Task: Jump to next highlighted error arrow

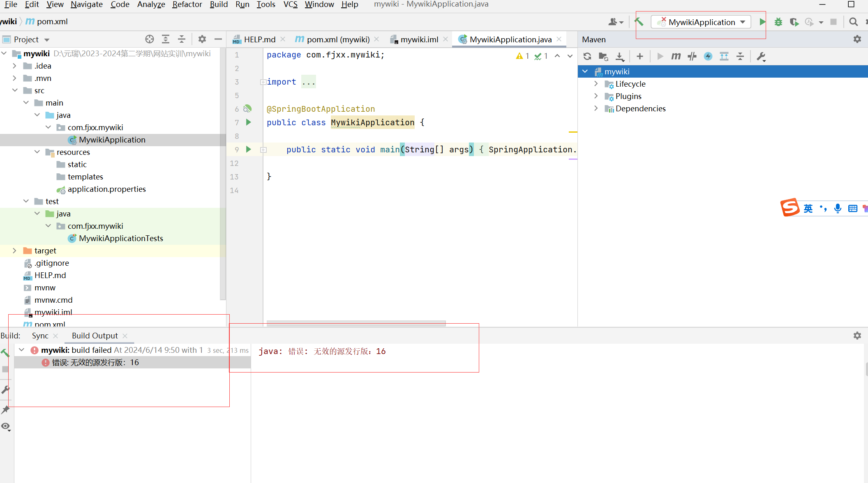Action: tap(570, 56)
